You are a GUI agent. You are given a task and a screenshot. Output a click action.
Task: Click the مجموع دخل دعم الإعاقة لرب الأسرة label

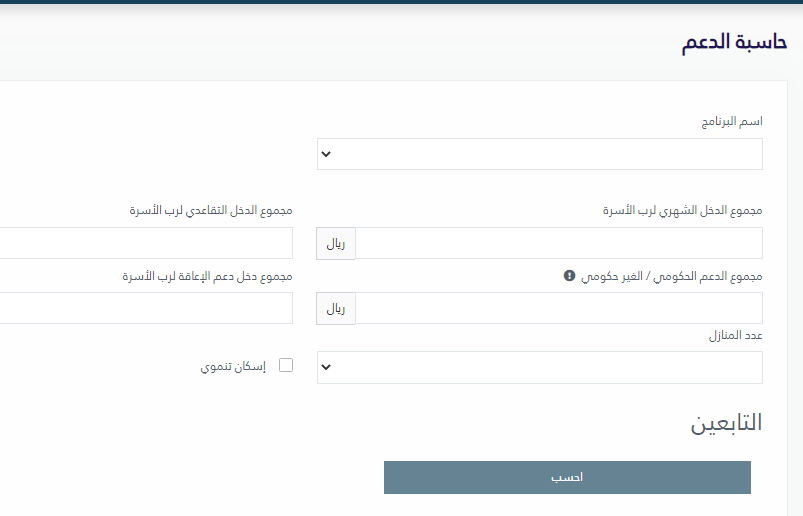tap(207, 276)
